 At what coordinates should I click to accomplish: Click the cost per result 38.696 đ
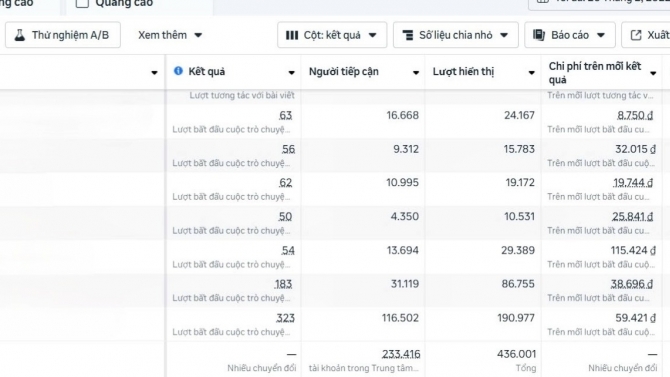coord(632,284)
